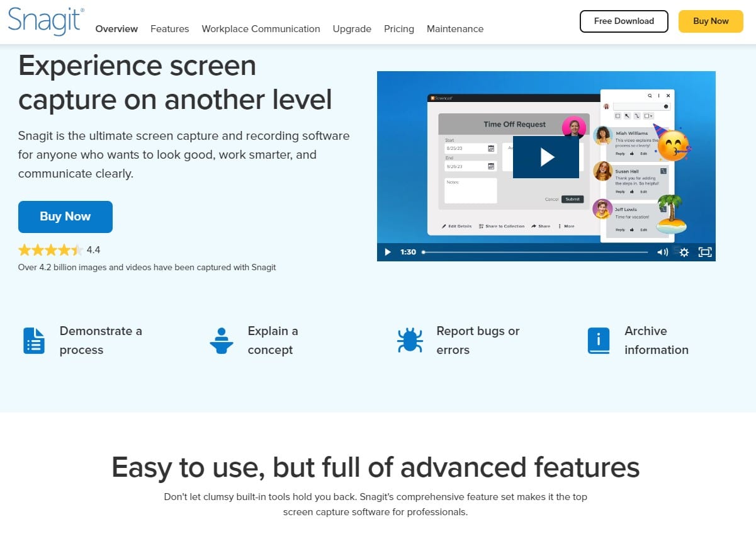Enter fullscreen with the video expand icon
This screenshot has height=541, width=756.
point(705,252)
